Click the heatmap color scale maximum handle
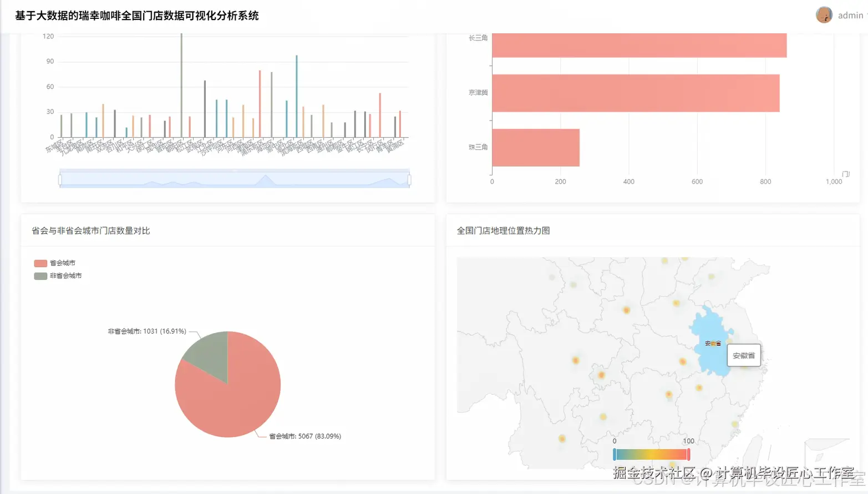The height and width of the screenshot is (494, 868). click(x=688, y=455)
